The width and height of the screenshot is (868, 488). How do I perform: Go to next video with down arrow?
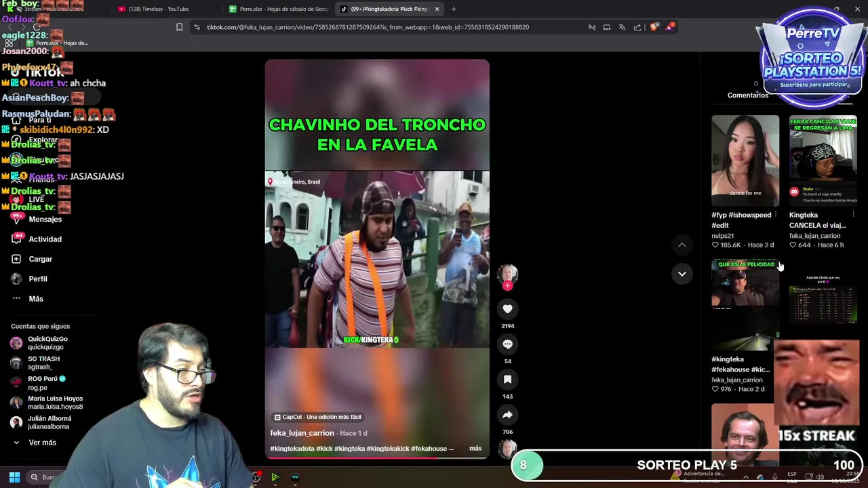tap(682, 274)
